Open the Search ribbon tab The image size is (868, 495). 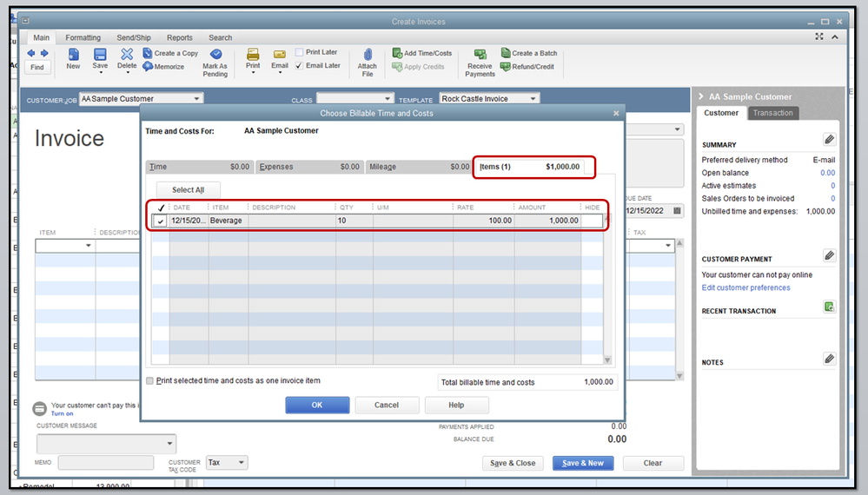click(x=221, y=37)
